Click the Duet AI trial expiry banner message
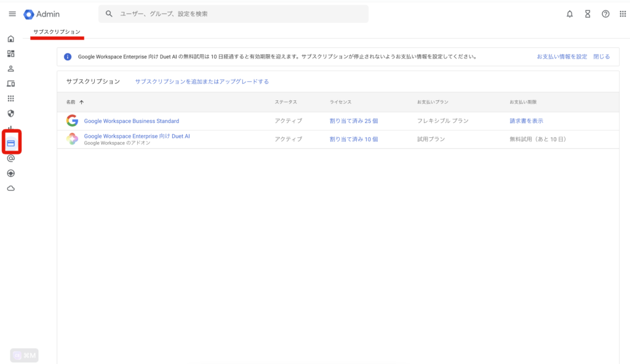The height and width of the screenshot is (364, 630). tap(277, 57)
